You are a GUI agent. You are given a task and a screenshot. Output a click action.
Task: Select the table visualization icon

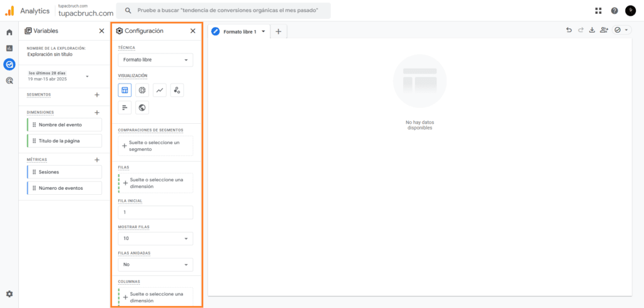(125, 91)
